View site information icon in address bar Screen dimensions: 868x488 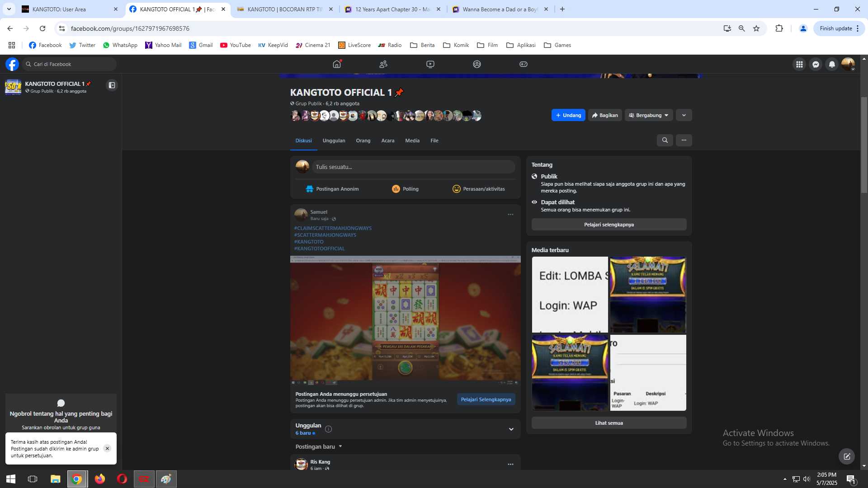[62, 28]
